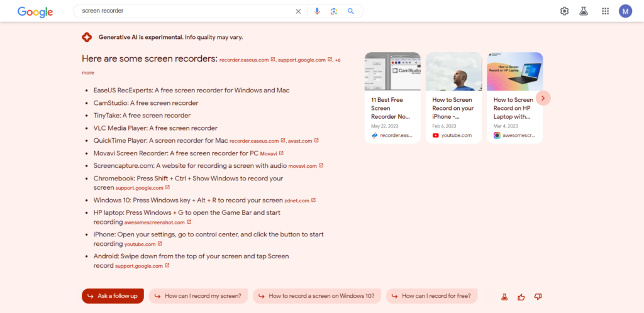Open the movavi.com source link
Screen dimensions: 644x313
pyautogui.click(x=306, y=166)
